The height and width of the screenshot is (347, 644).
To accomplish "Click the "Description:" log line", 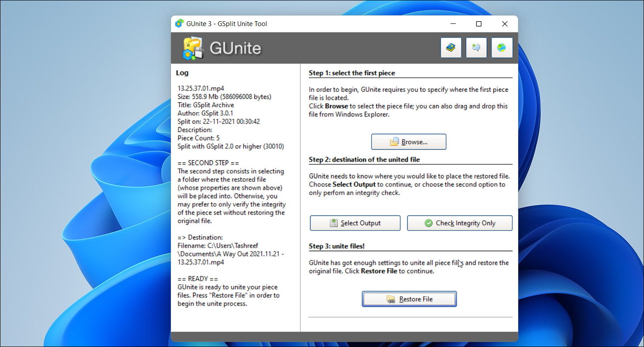I will pos(195,130).
